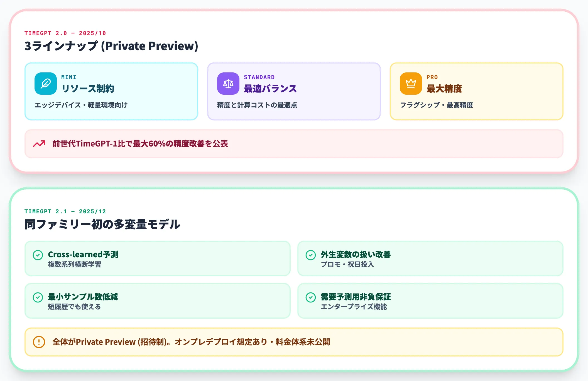Click the Private Preview 招待制 notice text
Viewport: 588px width, 381px height.
[x=191, y=342]
